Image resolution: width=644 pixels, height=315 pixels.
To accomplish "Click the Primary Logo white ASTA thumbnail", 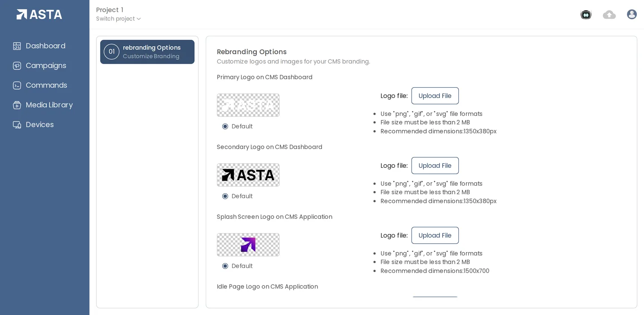I will (248, 105).
